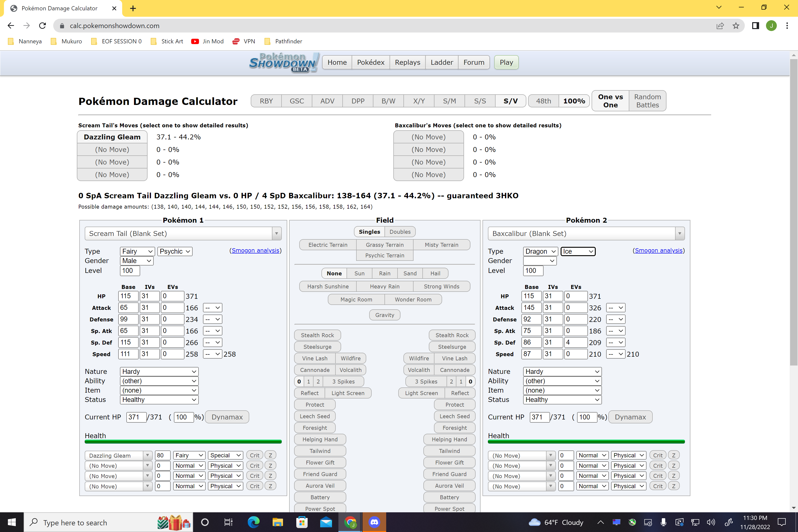Toggle Misty Terrain on field

pos(441,245)
